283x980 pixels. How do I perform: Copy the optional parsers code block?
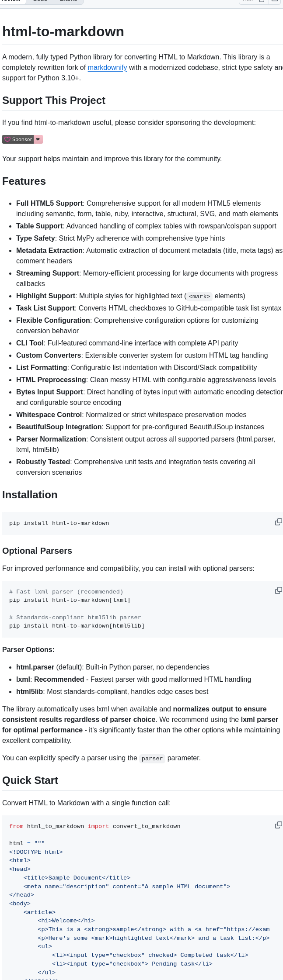[x=279, y=590]
